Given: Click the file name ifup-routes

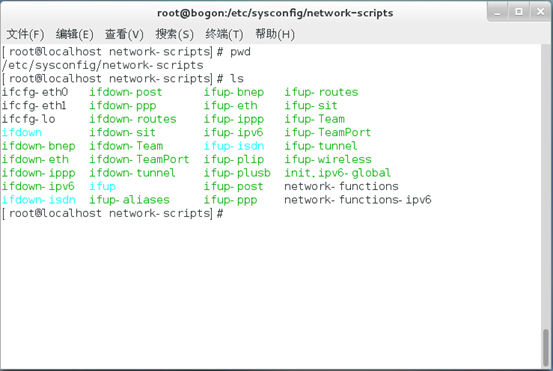Looking at the screenshot, I should click(x=321, y=92).
